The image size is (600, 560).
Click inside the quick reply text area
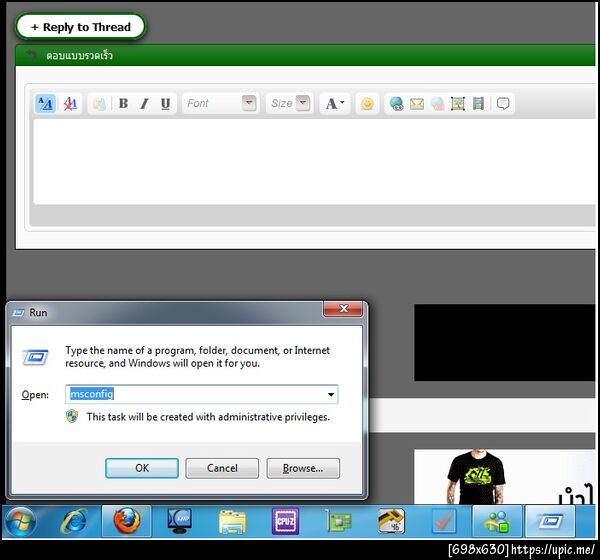coord(314,162)
